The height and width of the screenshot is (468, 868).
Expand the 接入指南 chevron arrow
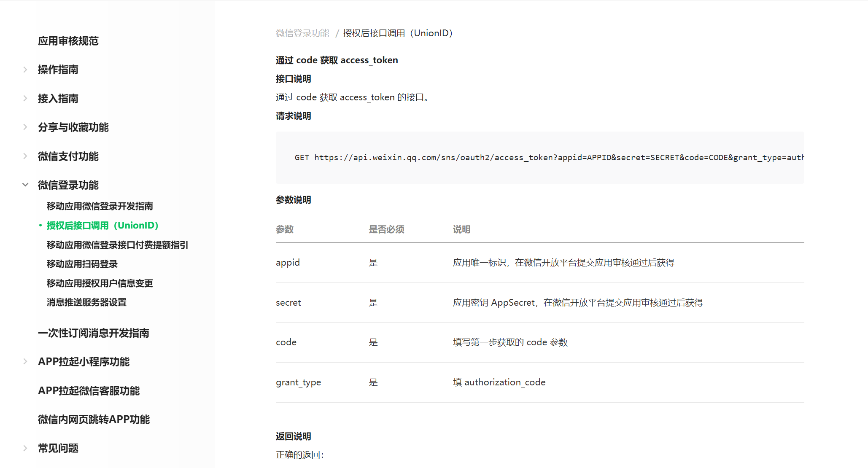(25, 99)
